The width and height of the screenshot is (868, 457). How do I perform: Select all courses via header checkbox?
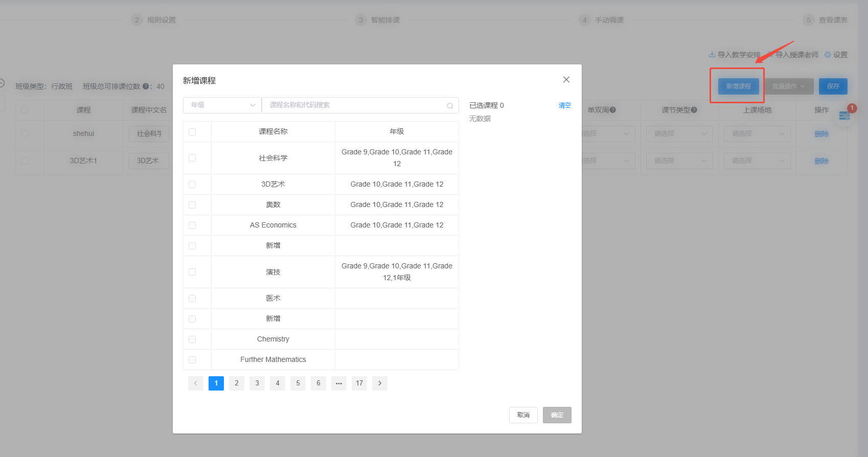[x=192, y=132]
